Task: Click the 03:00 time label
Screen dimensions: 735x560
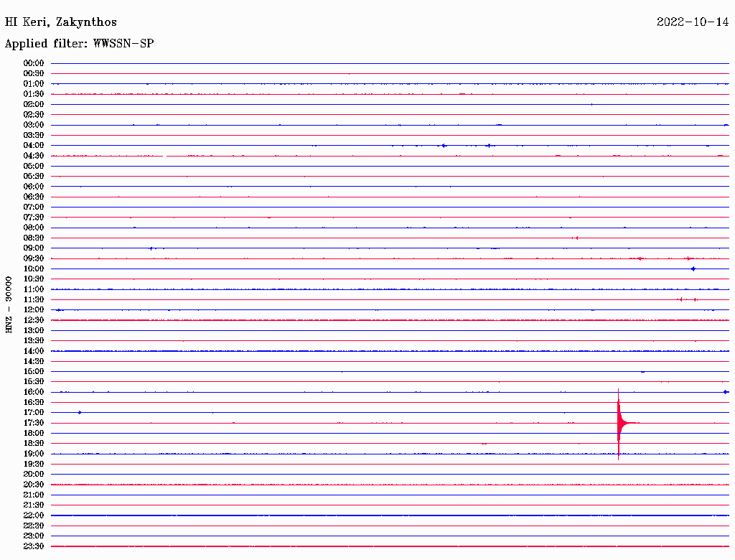Action: pyautogui.click(x=33, y=125)
